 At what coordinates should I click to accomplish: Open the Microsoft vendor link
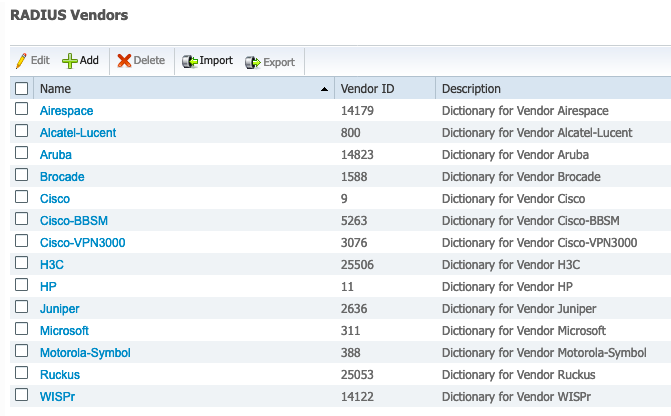64,330
